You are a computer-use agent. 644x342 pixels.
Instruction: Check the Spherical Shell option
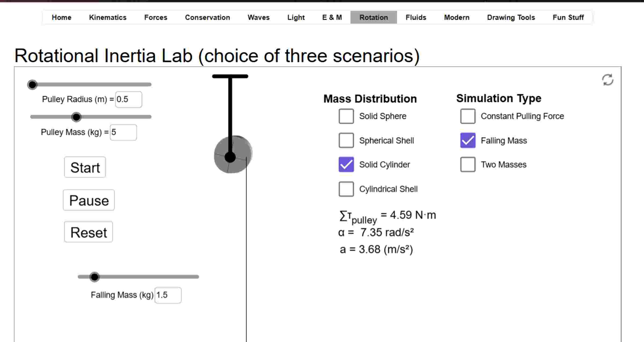pos(346,140)
